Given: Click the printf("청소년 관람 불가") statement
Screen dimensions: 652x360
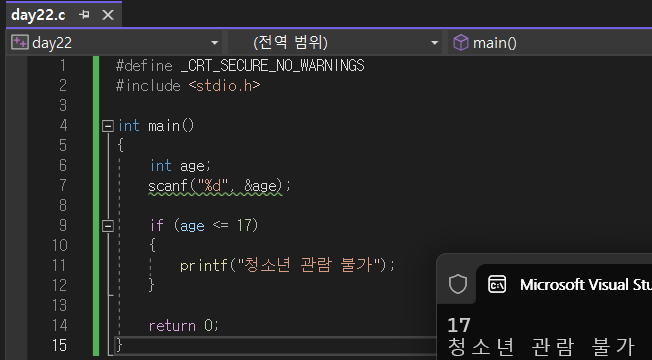Looking at the screenshot, I should [x=287, y=265].
